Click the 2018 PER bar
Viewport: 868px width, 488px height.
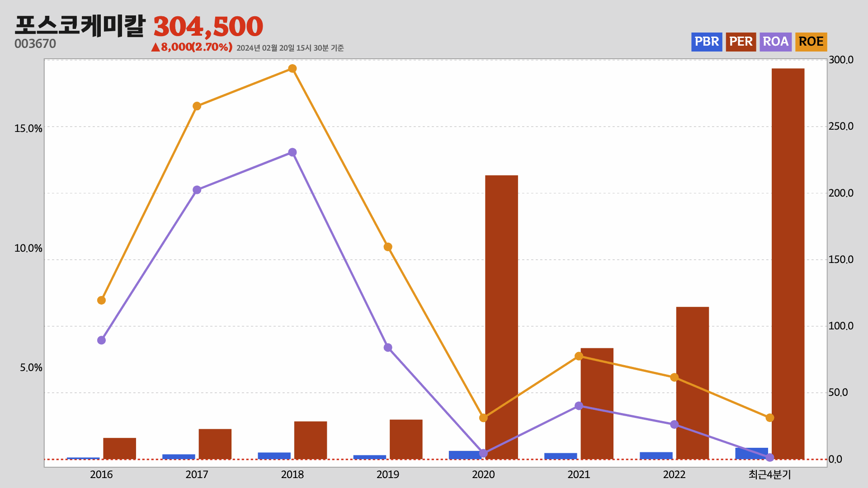click(311, 441)
